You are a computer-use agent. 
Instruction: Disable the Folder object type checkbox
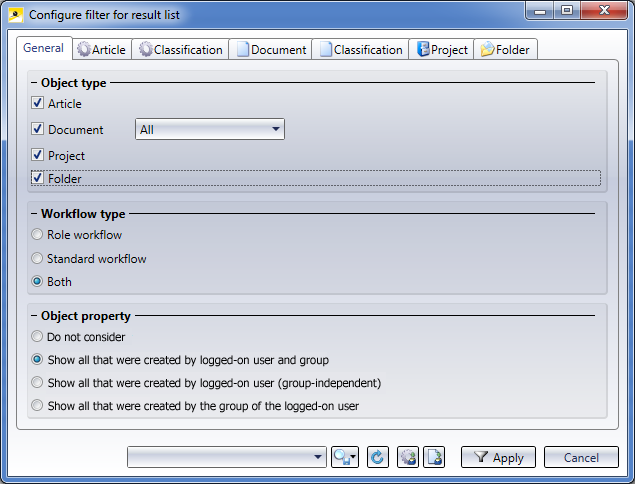coord(38,178)
